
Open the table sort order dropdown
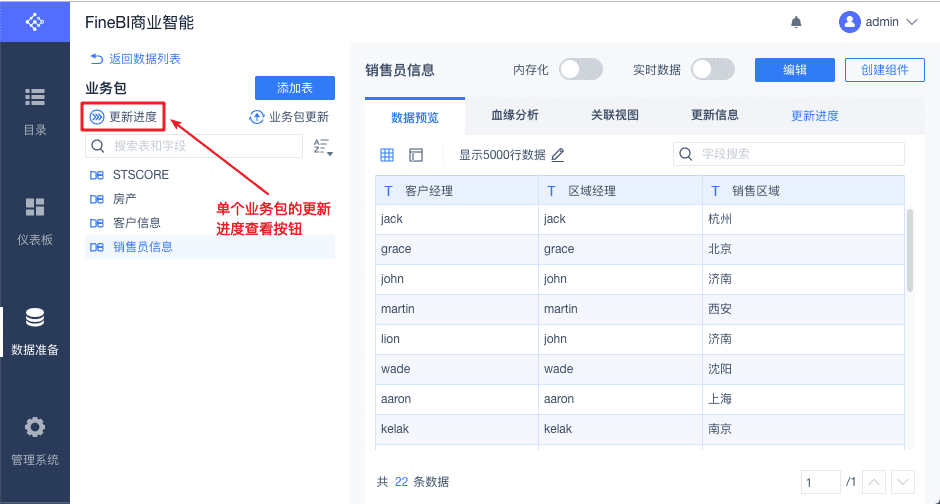322,147
